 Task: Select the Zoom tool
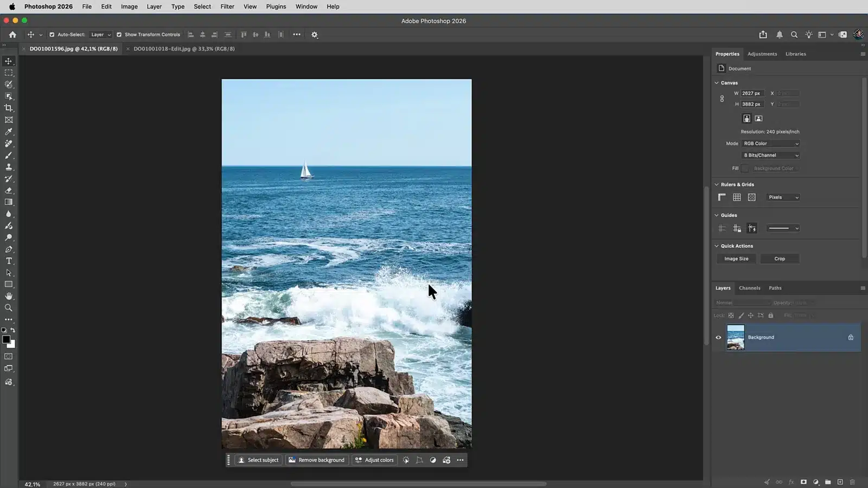9,308
